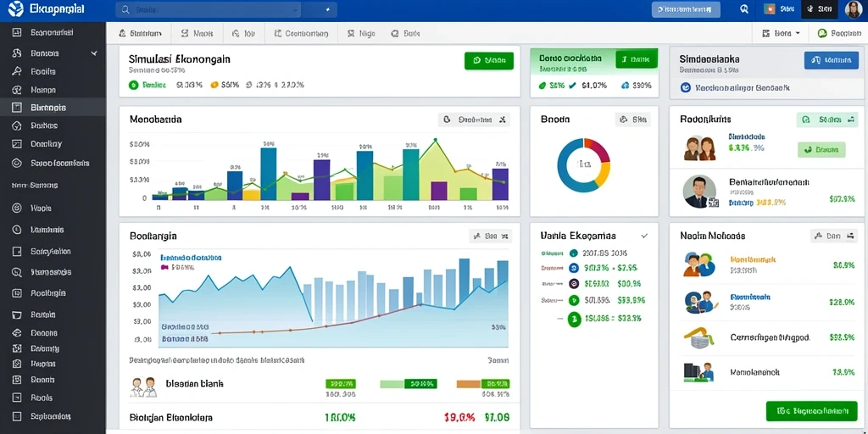868x434 pixels.
Task: Click the green button in the Bonoo card header
Action: (x=636, y=58)
